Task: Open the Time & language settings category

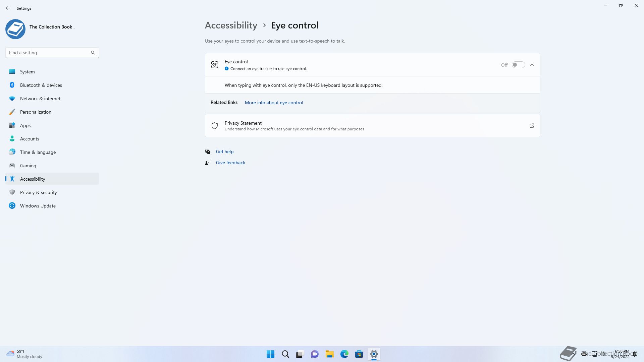Action: (38, 152)
